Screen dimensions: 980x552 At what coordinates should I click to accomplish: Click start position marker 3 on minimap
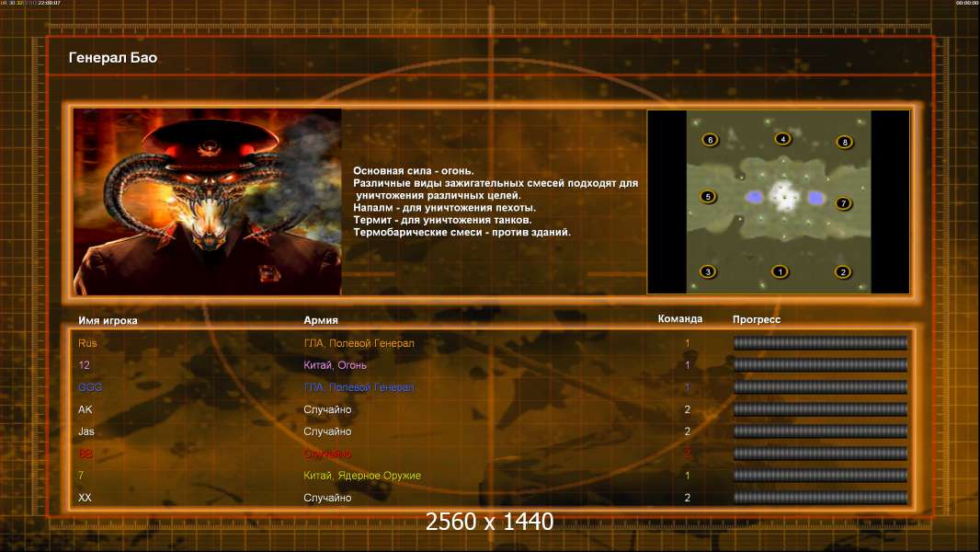click(x=708, y=271)
